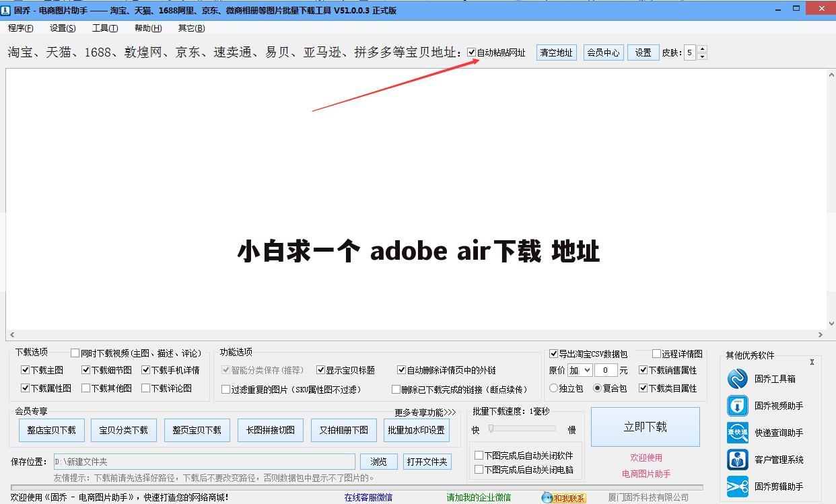836x504 pixels.
Task: Click the 和我联系 contact icon
Action: tap(563, 498)
